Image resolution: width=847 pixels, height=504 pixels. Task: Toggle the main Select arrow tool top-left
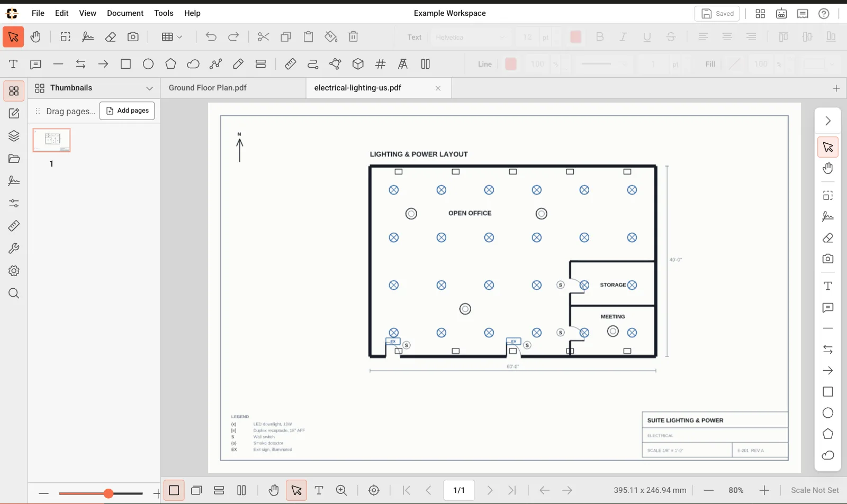(x=13, y=36)
